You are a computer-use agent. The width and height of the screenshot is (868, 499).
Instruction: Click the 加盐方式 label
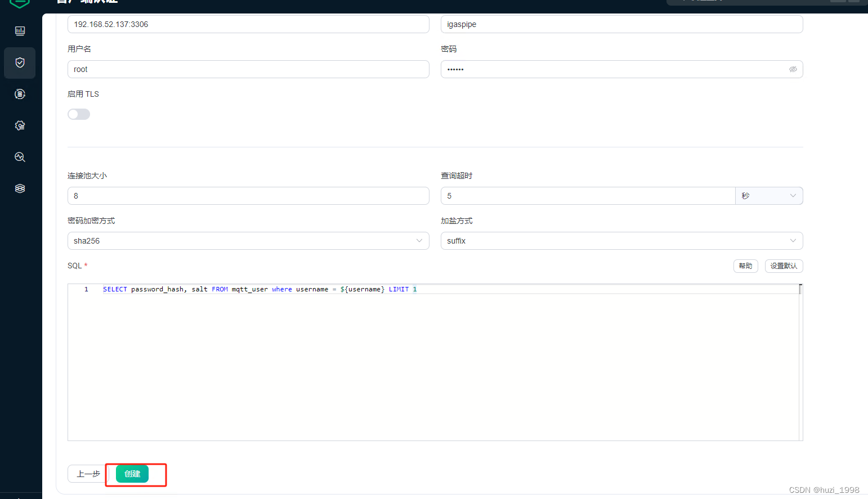click(457, 221)
